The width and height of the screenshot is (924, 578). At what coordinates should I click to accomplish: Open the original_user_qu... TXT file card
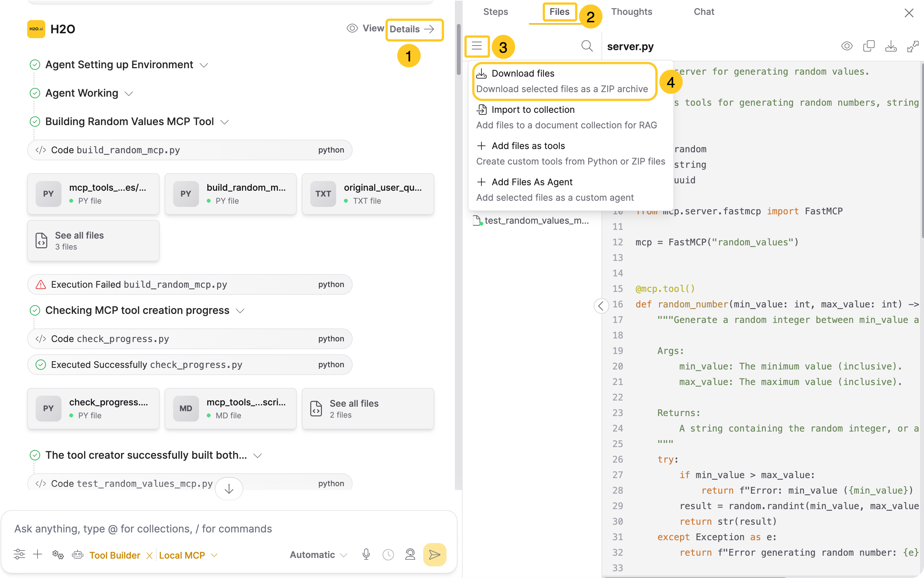(x=368, y=194)
